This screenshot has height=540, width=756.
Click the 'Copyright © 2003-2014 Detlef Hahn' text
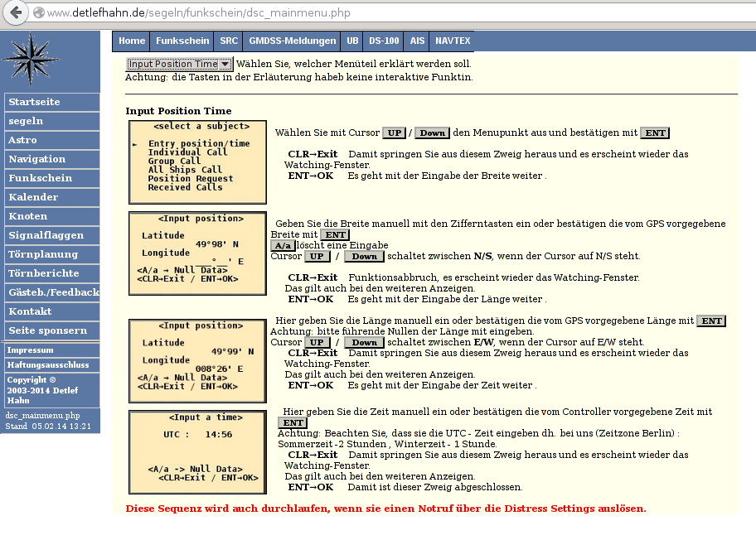click(x=42, y=390)
